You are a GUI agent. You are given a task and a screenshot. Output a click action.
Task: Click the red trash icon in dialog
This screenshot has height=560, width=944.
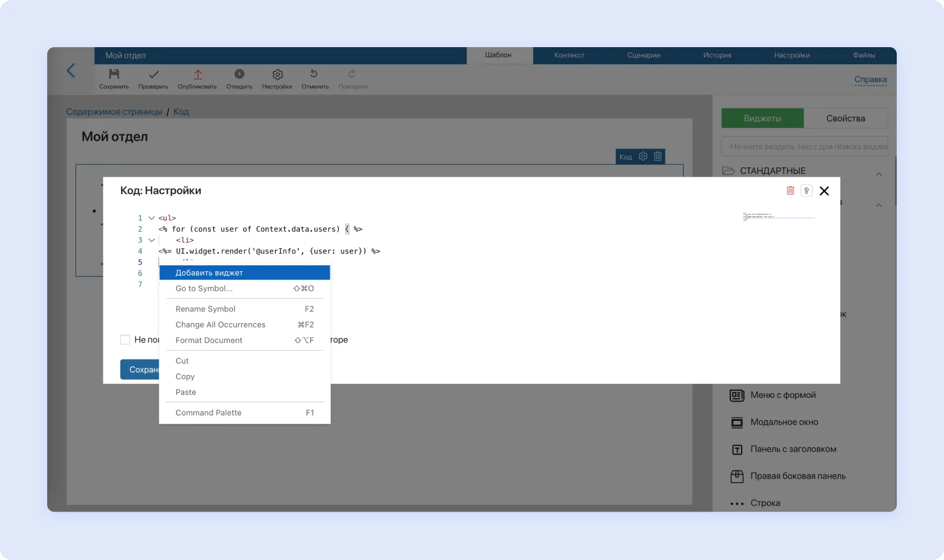pyautogui.click(x=790, y=190)
